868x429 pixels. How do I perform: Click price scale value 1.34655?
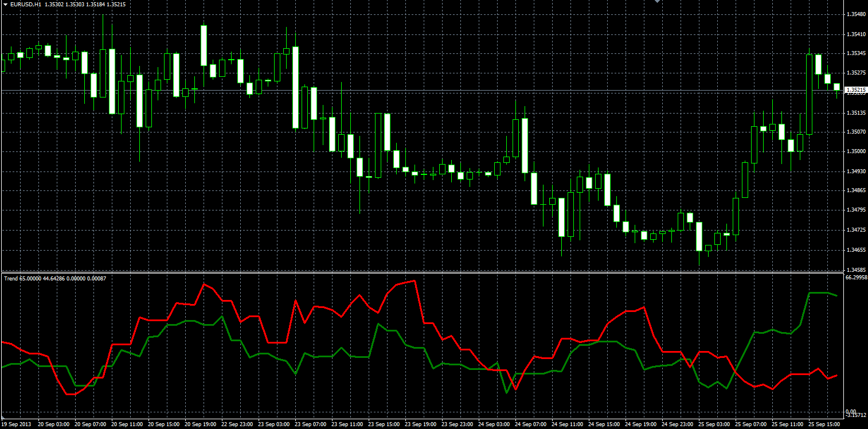pyautogui.click(x=856, y=249)
